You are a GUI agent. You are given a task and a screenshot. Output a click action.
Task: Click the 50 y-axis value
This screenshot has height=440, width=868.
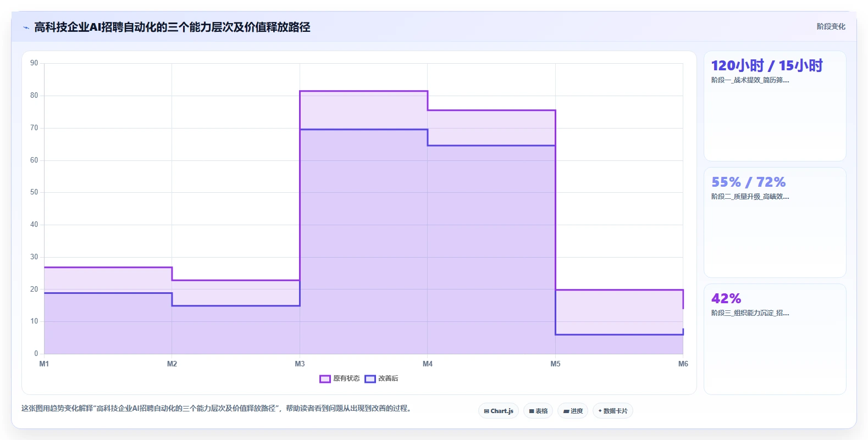tap(34, 192)
